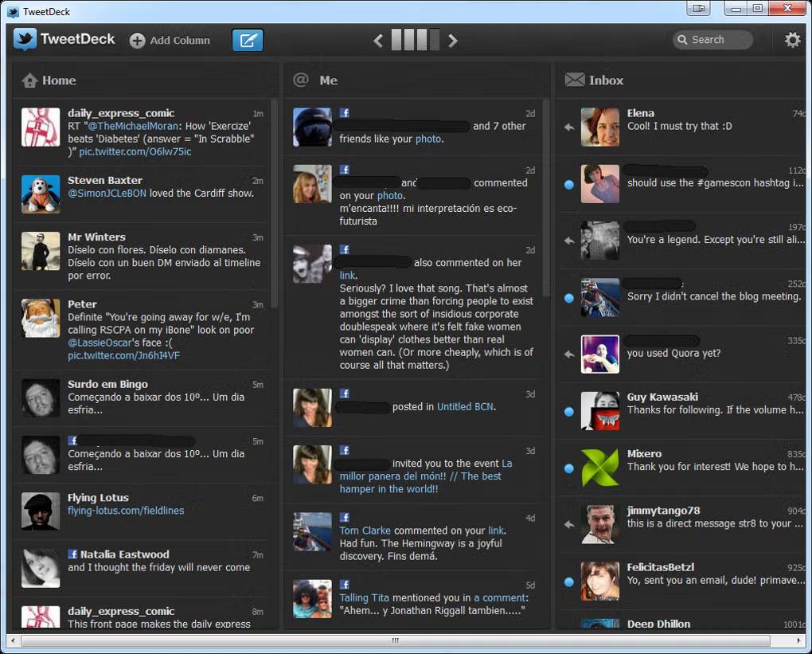This screenshot has height=654, width=812.
Task: Click the search magnifier icon
Action: [x=682, y=40]
